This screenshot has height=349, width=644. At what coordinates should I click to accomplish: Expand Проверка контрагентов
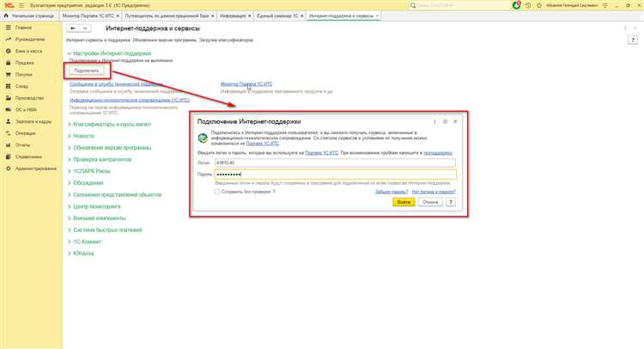69,160
